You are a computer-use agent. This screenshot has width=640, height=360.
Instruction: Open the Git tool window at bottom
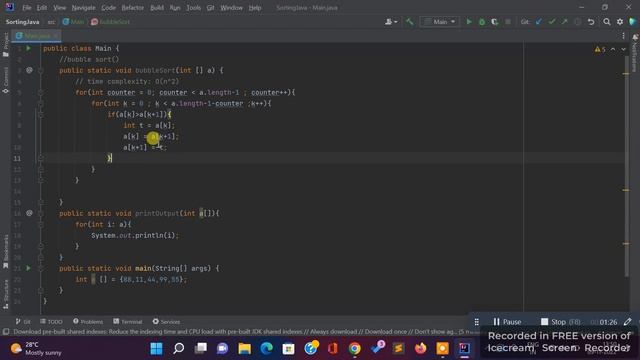tap(23, 322)
